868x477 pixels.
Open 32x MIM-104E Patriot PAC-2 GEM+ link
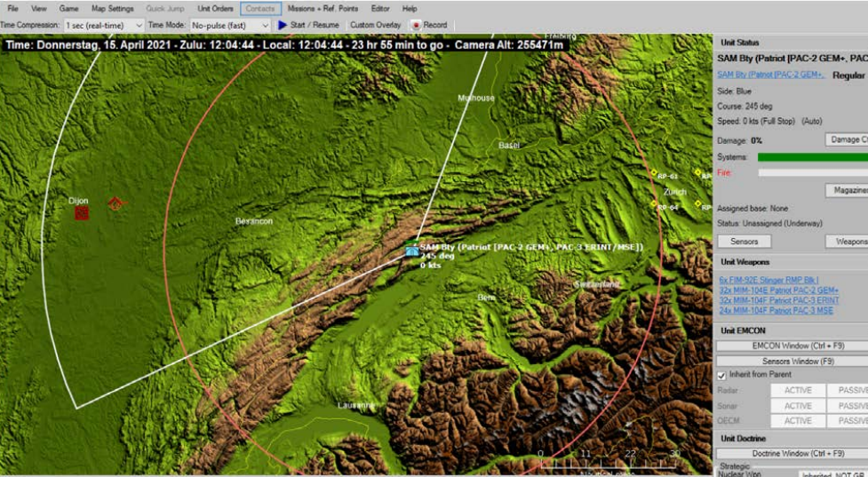click(778, 290)
